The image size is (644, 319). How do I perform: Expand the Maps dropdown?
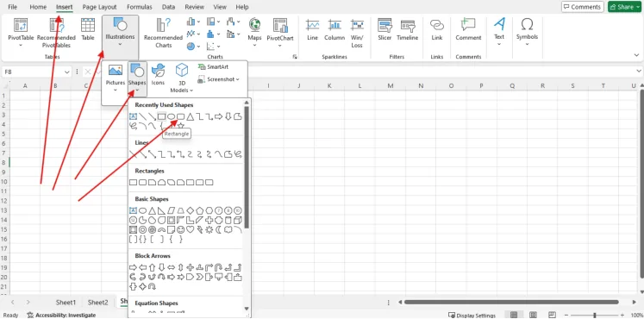coord(254,45)
